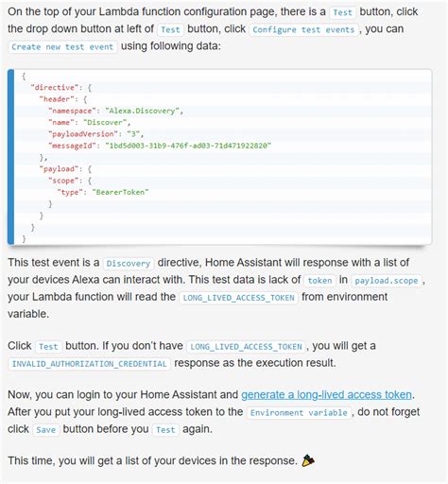
Task: Click the Discovery inline code label
Action: click(x=129, y=264)
